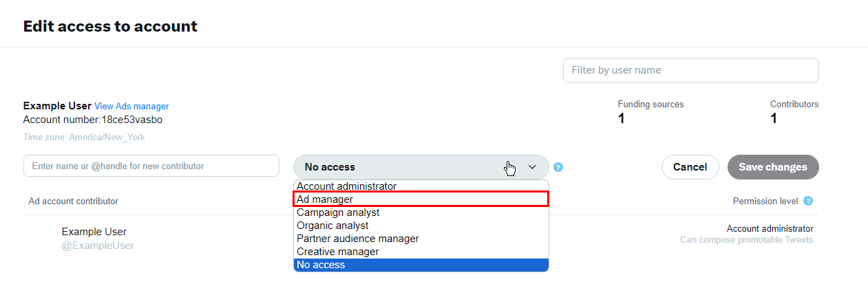868x295 pixels.
Task: Select Account administrator in the dropdown list
Action: tap(347, 186)
